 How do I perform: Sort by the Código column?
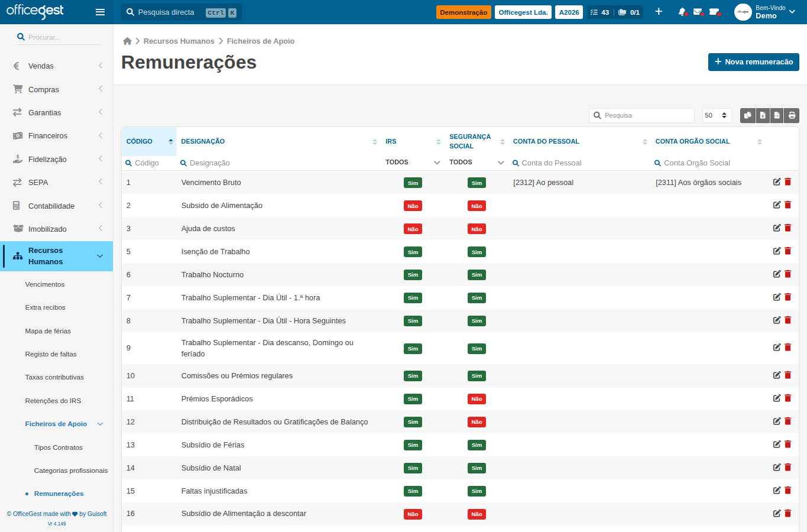click(149, 141)
